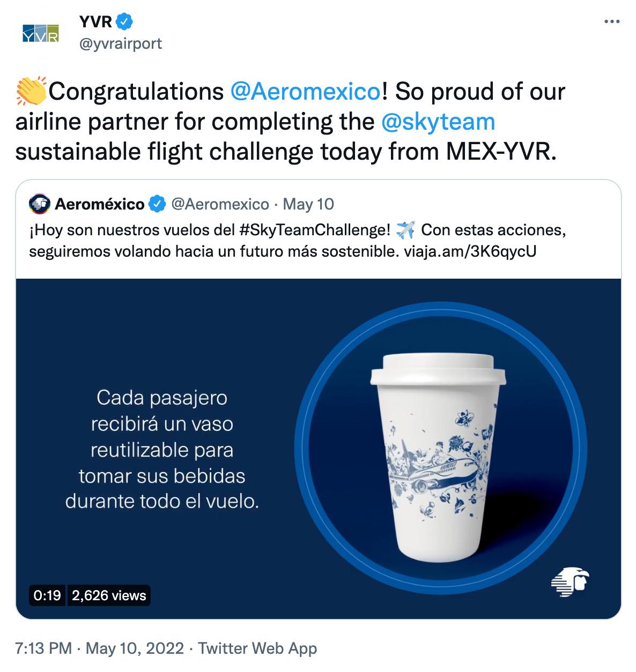Click the YVR airport profile avatar
Image resolution: width=636 pixels, height=672 pixels.
(x=40, y=33)
